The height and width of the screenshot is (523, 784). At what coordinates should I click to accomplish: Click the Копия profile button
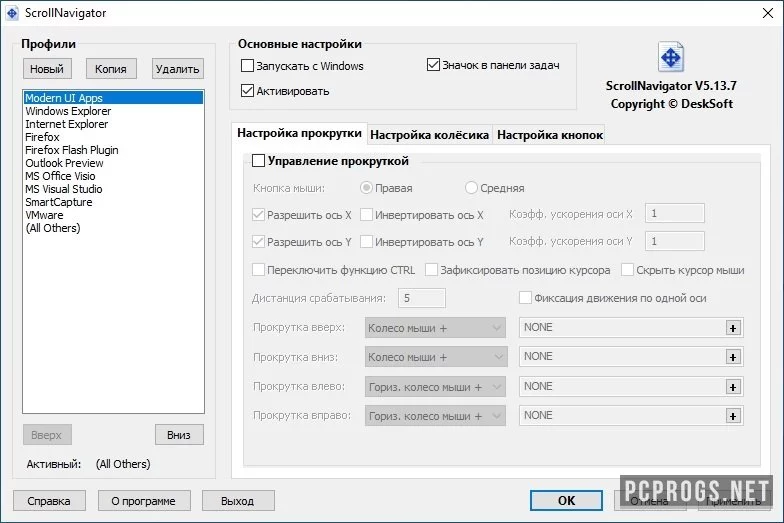[x=111, y=68]
